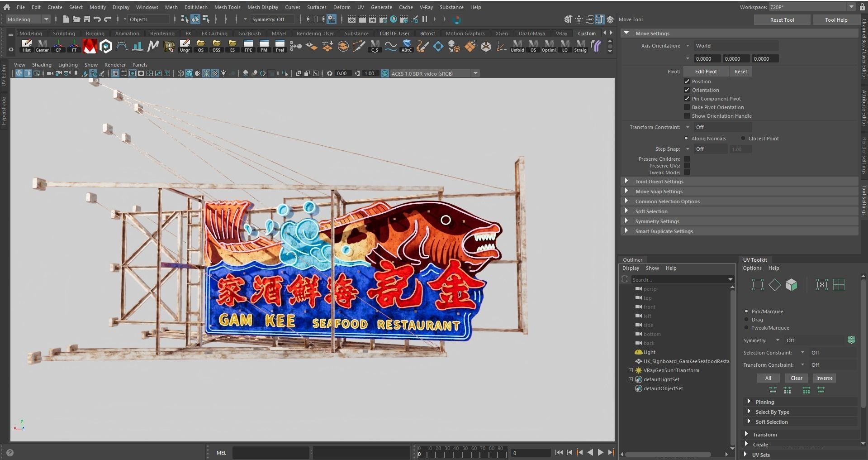The height and width of the screenshot is (460, 868).
Task: Open the viewport Shading menu
Action: click(x=42, y=65)
